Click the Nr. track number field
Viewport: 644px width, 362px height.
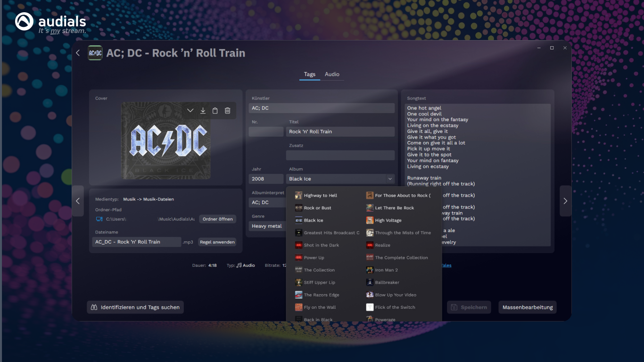click(266, 132)
